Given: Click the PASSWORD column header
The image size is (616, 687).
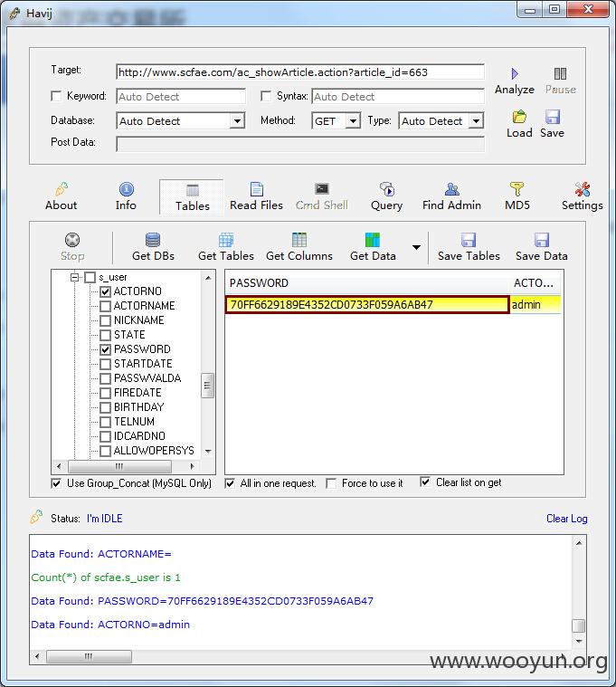Looking at the screenshot, I should pos(367,283).
